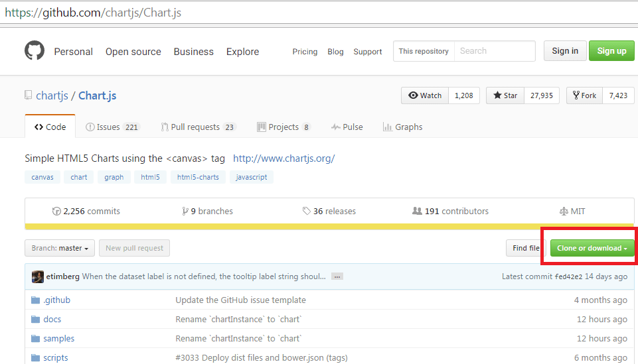Click into the repository Search field

coord(495,51)
